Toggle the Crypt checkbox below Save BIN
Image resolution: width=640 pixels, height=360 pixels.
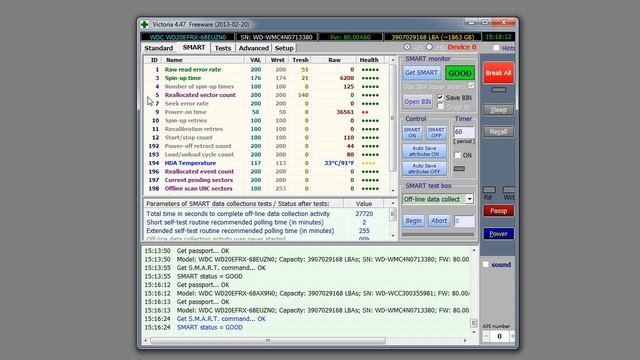tap(440, 106)
